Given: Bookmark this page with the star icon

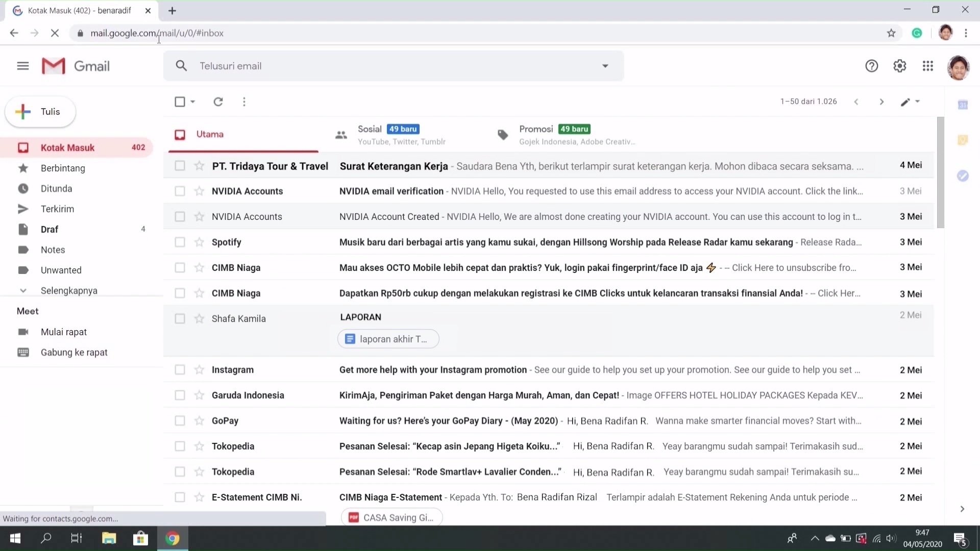Looking at the screenshot, I should (891, 33).
